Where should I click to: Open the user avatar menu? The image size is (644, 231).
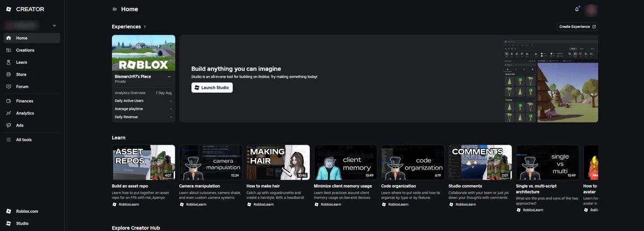click(591, 9)
